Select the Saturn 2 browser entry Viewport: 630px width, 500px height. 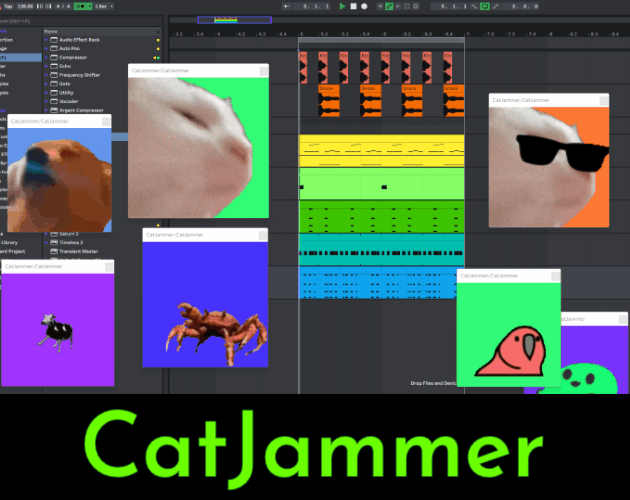pos(69,234)
